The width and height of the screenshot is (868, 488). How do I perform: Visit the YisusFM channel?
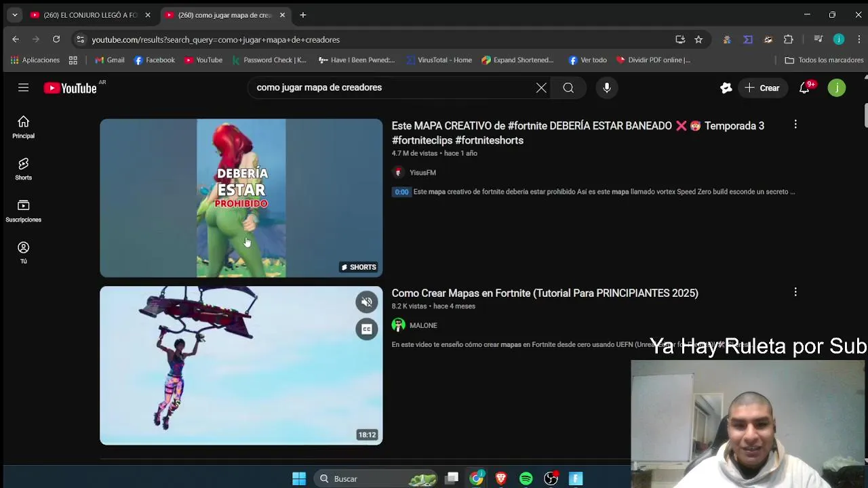click(422, 173)
